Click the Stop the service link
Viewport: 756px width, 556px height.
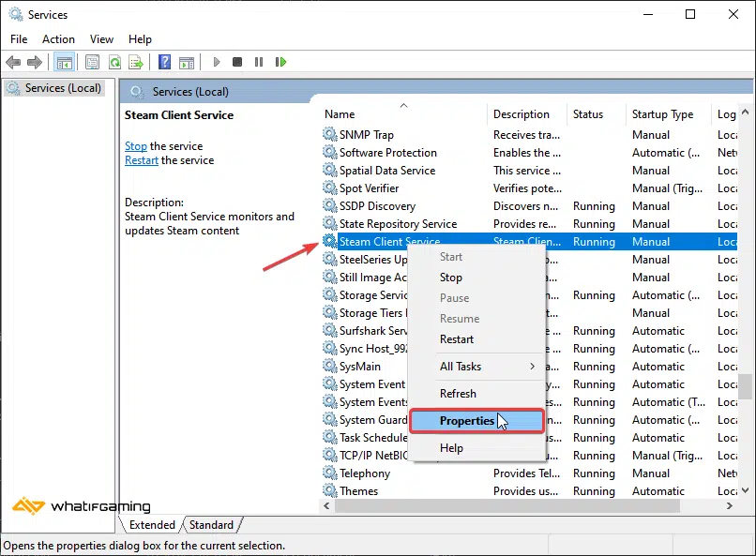coord(136,146)
